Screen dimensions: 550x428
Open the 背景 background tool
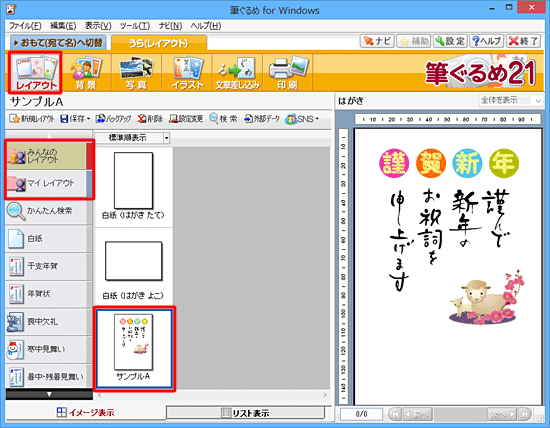point(86,72)
